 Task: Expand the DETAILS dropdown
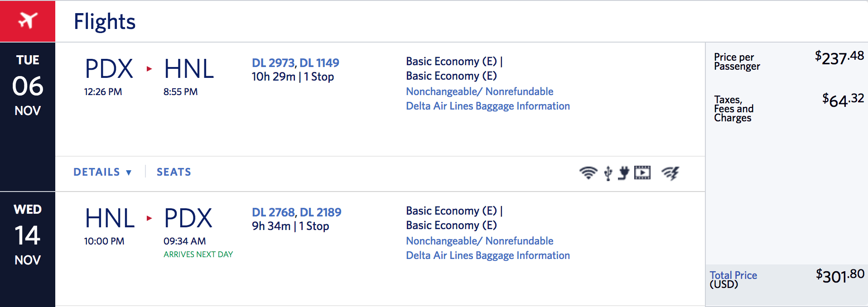102,172
